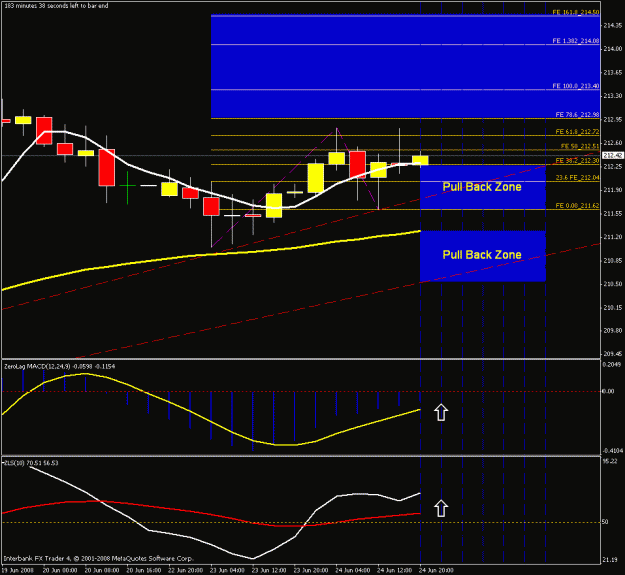
Task: Click the minutes left to bar end text
Action: point(56,6)
